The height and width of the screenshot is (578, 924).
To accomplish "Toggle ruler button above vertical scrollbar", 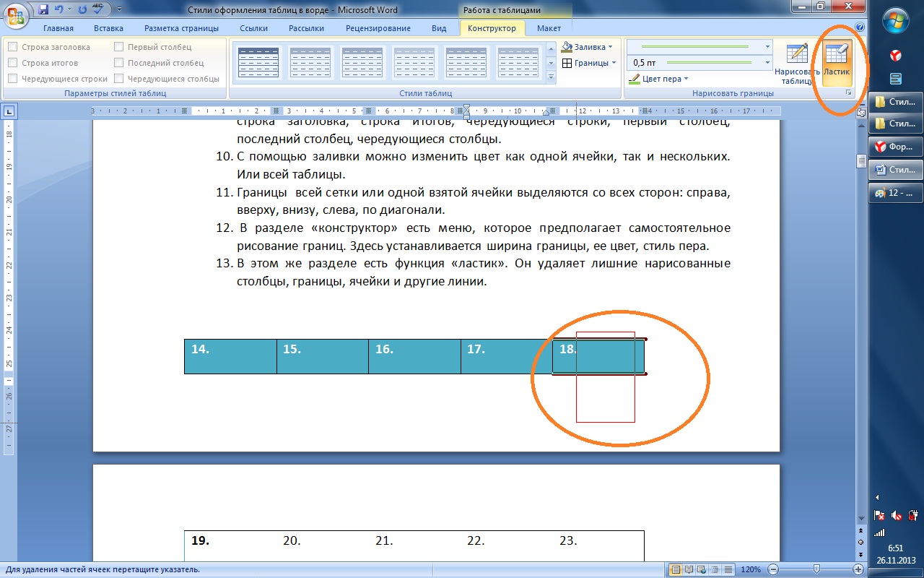I will [x=860, y=112].
